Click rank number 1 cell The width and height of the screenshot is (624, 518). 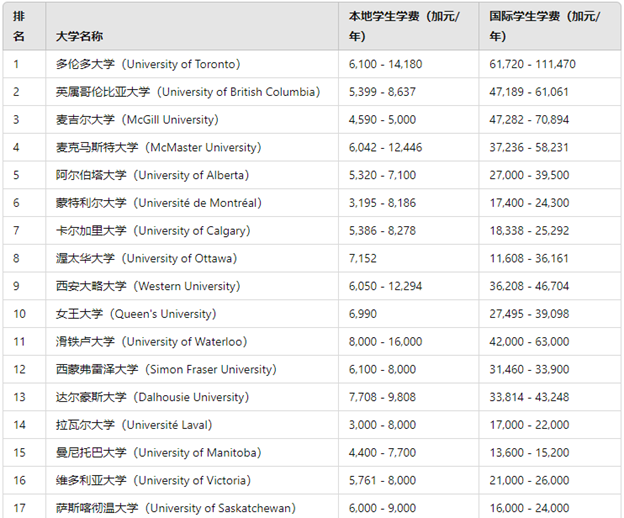point(24,64)
